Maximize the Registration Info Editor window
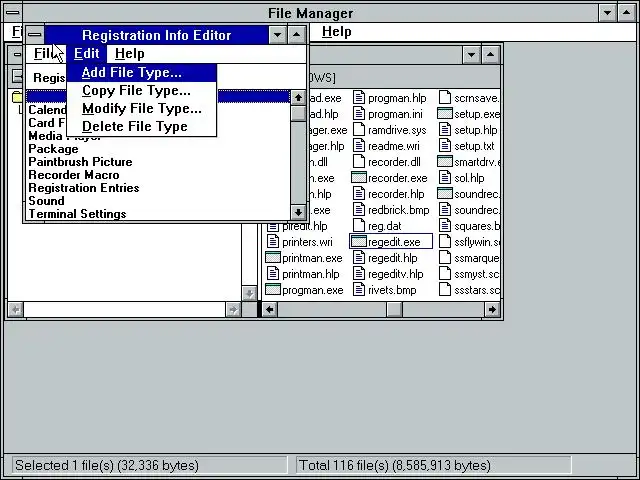The height and width of the screenshot is (480, 640). (x=297, y=35)
